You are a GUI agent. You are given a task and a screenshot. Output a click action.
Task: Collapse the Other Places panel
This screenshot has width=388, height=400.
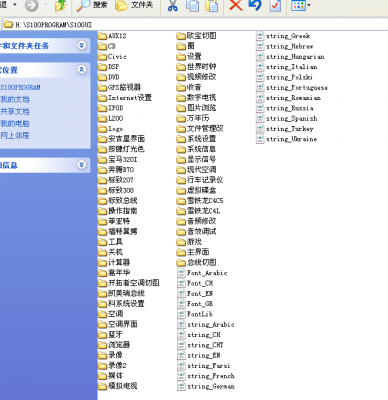click(82, 69)
